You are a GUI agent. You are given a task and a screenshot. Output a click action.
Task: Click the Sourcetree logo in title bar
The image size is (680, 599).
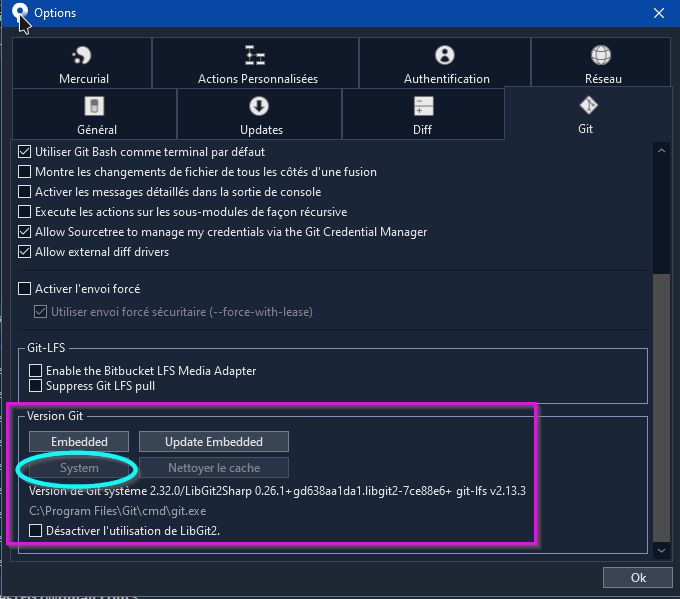pos(20,11)
